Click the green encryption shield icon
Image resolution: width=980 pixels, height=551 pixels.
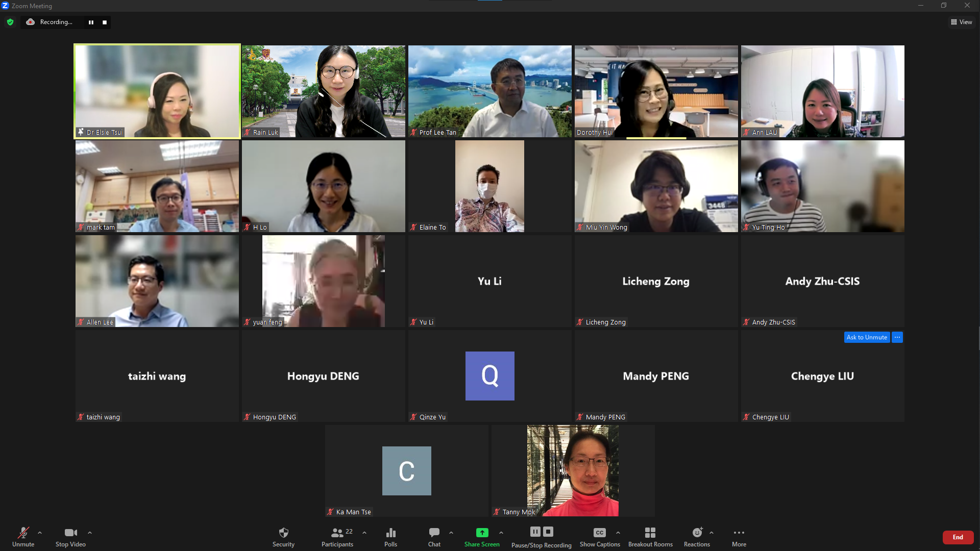click(x=10, y=22)
